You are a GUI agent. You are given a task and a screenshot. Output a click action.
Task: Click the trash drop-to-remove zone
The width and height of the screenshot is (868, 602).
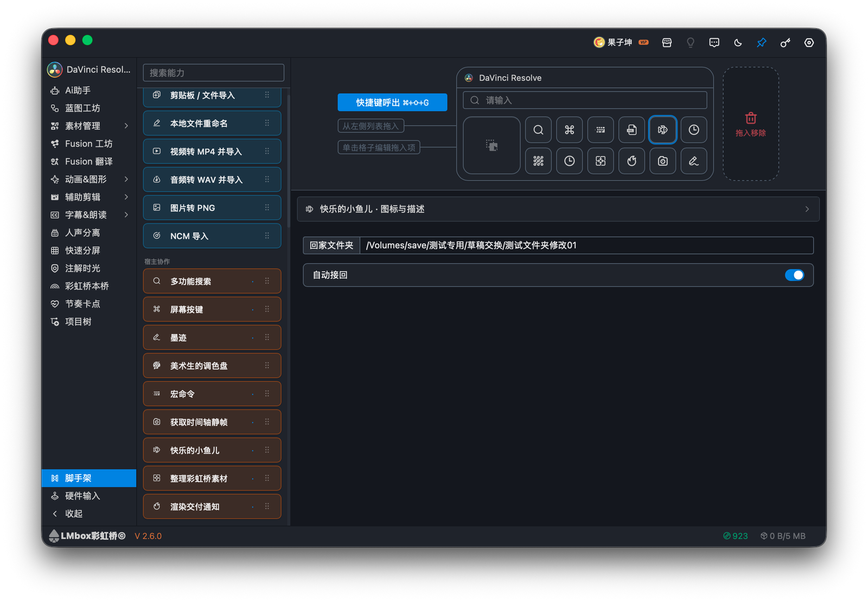[751, 124]
